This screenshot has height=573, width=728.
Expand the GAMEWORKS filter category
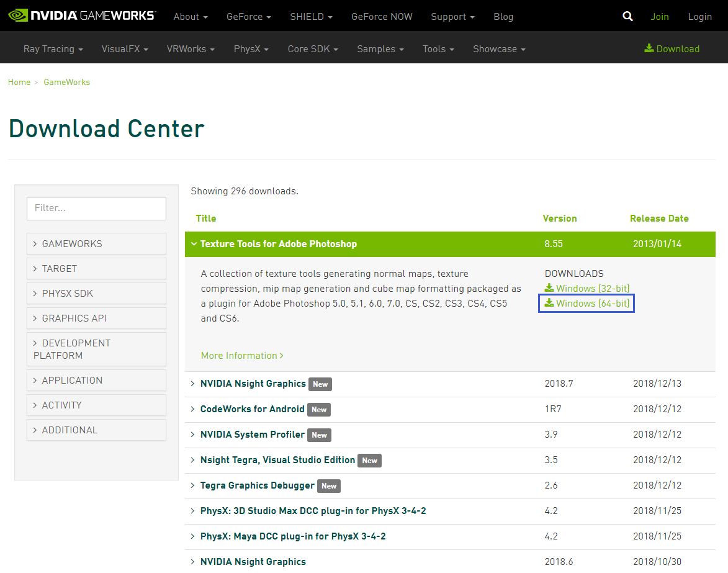click(x=97, y=244)
